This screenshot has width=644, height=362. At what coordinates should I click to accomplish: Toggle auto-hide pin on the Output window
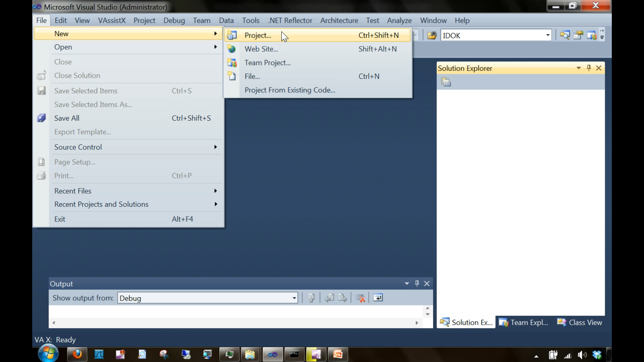pyautogui.click(x=417, y=283)
